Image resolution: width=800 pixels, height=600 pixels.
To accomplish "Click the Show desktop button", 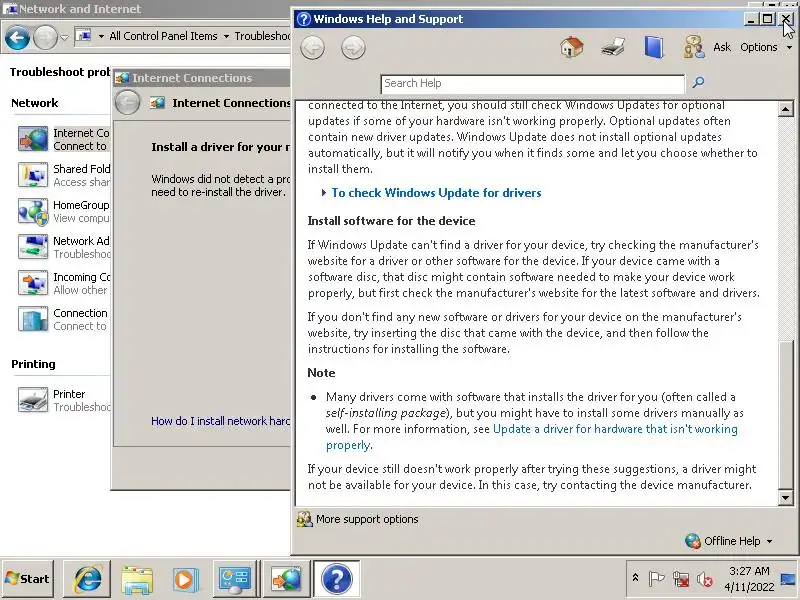I will (x=789, y=579).
